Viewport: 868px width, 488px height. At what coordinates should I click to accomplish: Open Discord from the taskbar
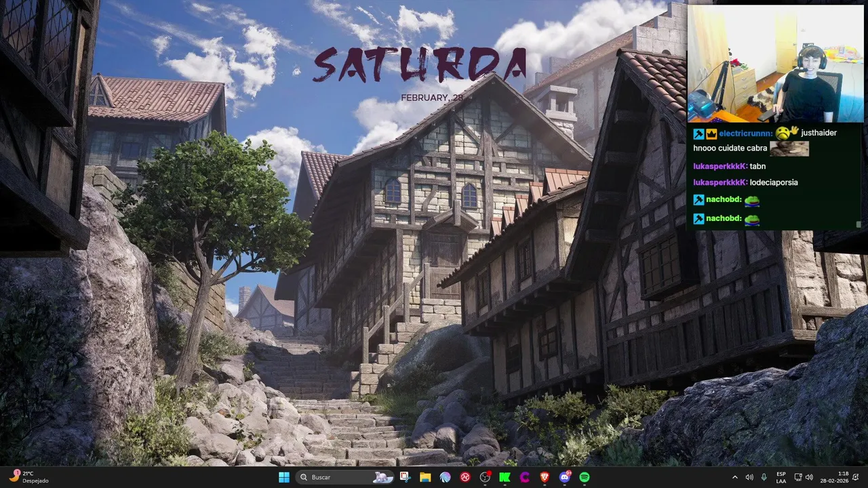tap(565, 477)
